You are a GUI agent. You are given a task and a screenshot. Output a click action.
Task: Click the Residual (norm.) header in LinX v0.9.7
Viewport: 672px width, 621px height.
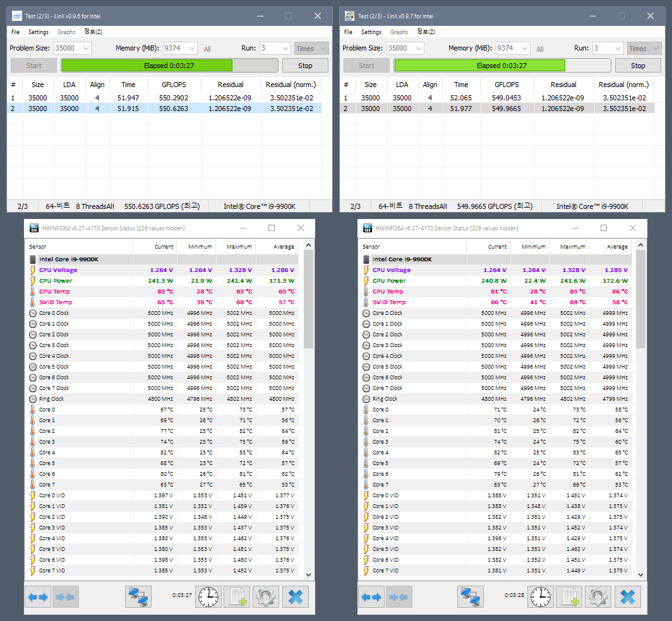tap(623, 85)
